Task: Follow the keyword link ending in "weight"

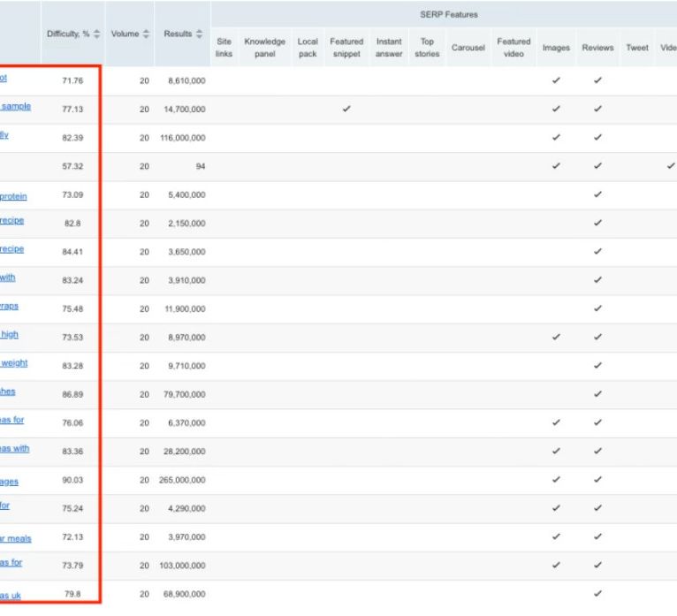Action: [13, 363]
